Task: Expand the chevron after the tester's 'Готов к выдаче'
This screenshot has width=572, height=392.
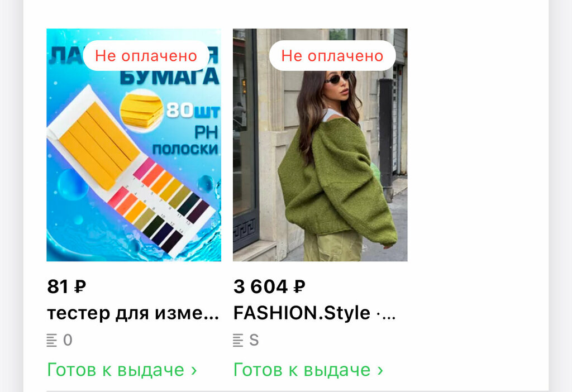Action: coord(194,371)
